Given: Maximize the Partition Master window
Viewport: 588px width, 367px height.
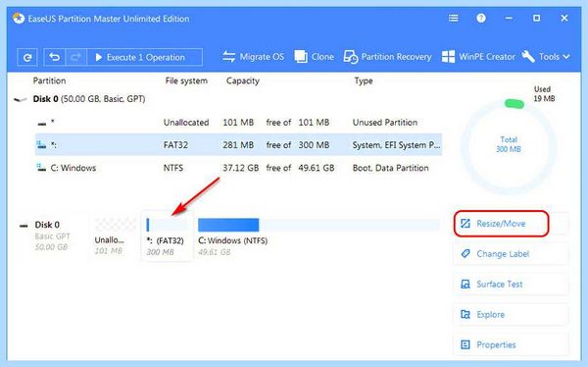Looking at the screenshot, I should click(x=537, y=18).
